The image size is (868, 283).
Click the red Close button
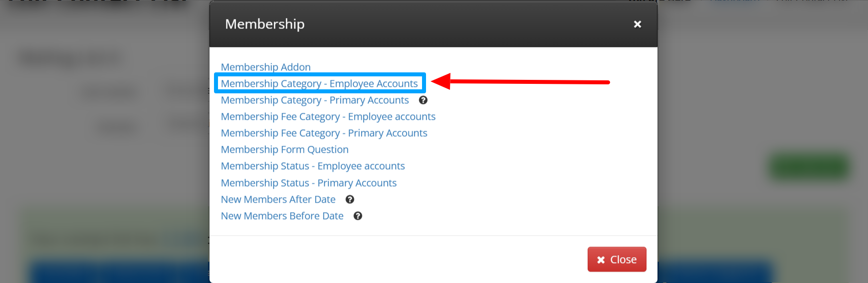(x=617, y=259)
